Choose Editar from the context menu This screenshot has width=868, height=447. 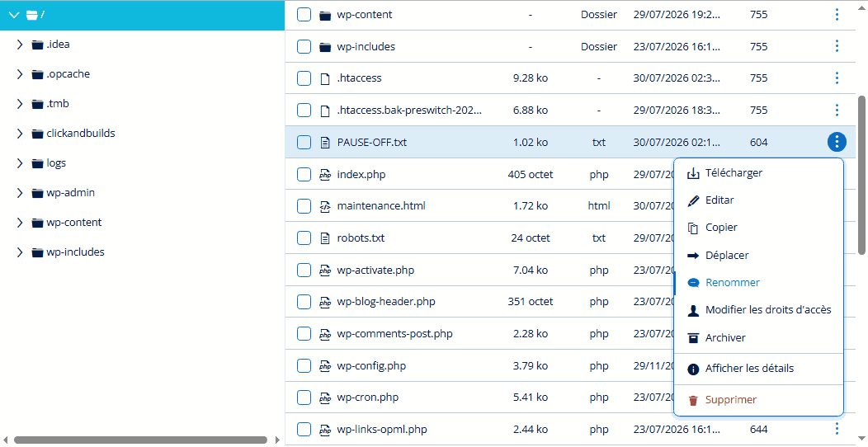tap(758, 200)
